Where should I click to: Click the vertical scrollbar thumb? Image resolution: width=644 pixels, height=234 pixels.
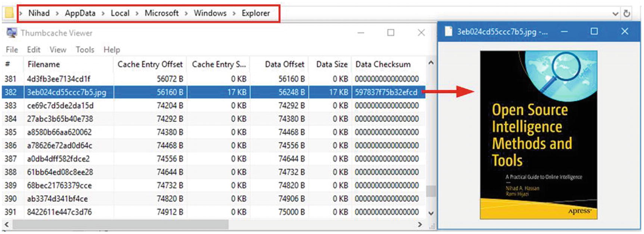[431, 191]
